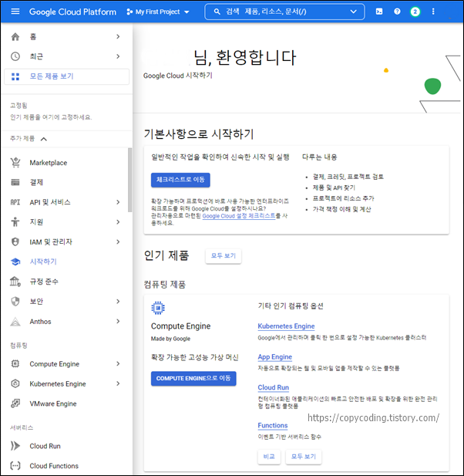Screen dimensions: 464x476
Task: Click the Cloud Run arrows icon in sidebar
Action: pyautogui.click(x=15, y=446)
